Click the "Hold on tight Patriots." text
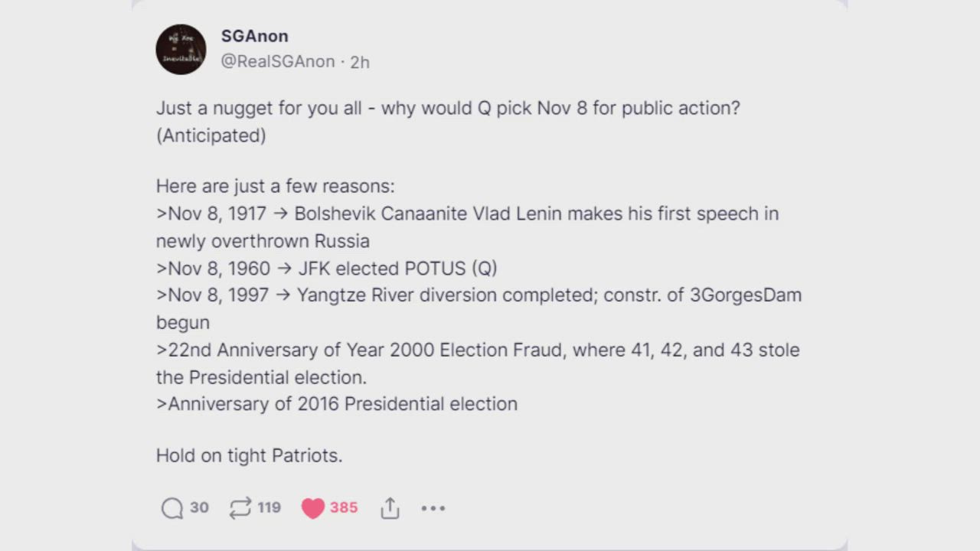Screen dimensions: 980x551 [249, 455]
